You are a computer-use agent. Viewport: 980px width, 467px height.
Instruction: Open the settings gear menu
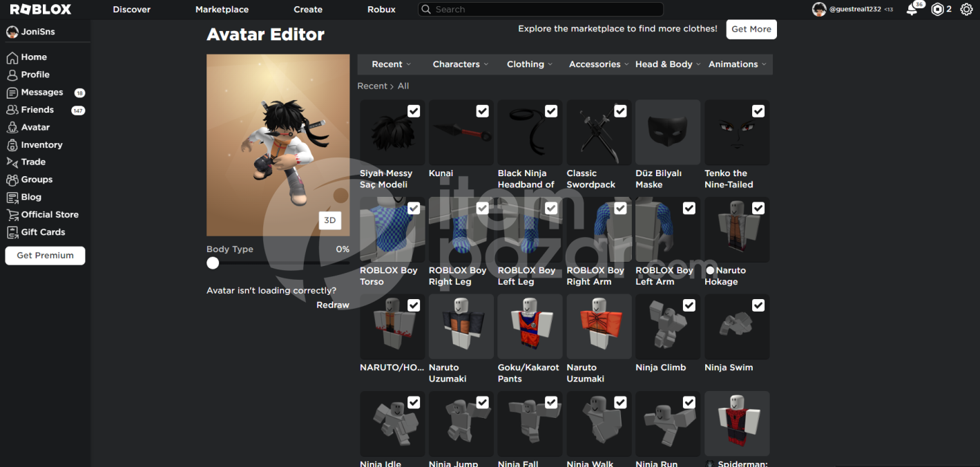click(x=966, y=10)
